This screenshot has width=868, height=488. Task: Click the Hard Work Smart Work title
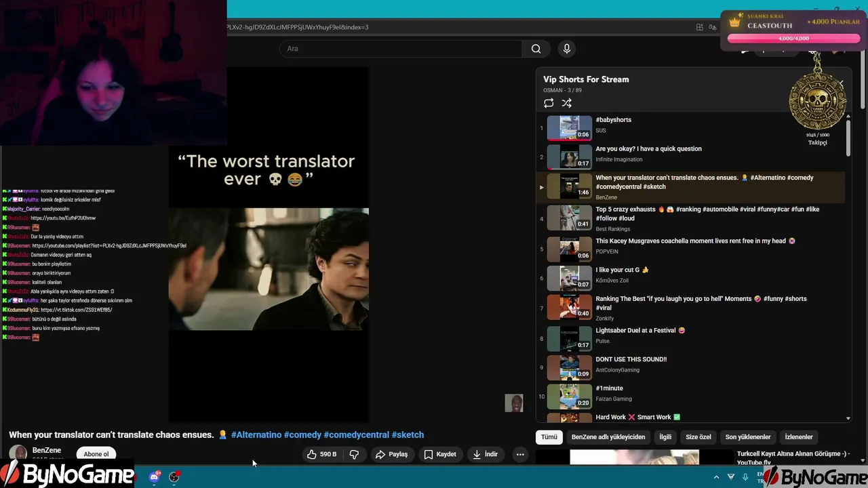pyautogui.click(x=637, y=418)
